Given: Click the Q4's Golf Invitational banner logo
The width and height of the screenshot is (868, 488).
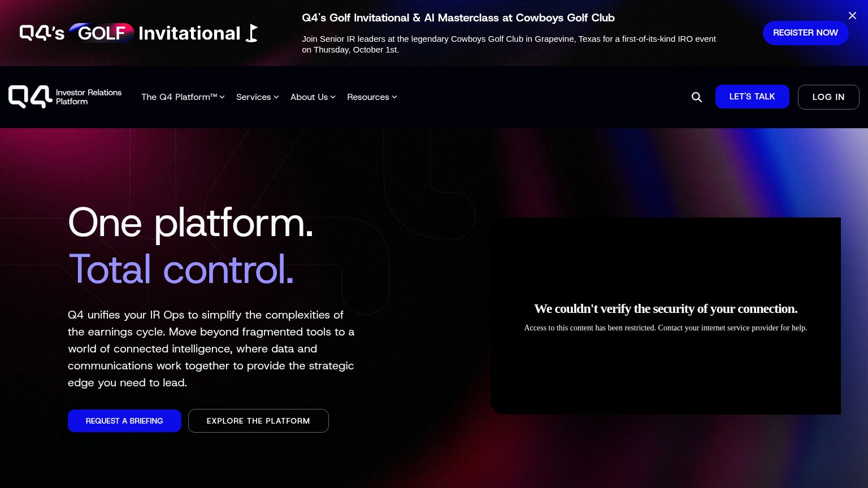Looking at the screenshot, I should [139, 33].
